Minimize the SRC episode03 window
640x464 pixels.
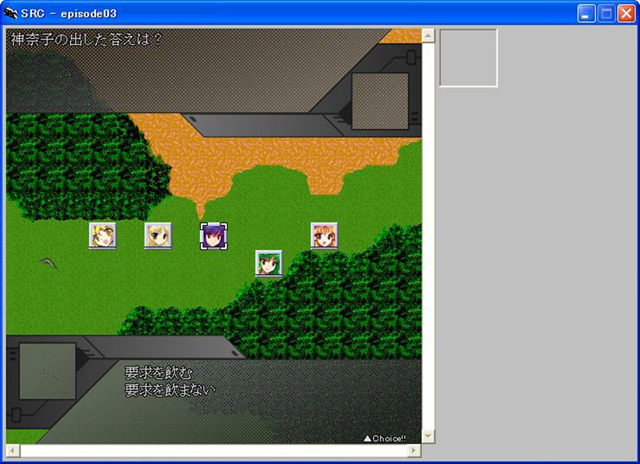[586, 14]
